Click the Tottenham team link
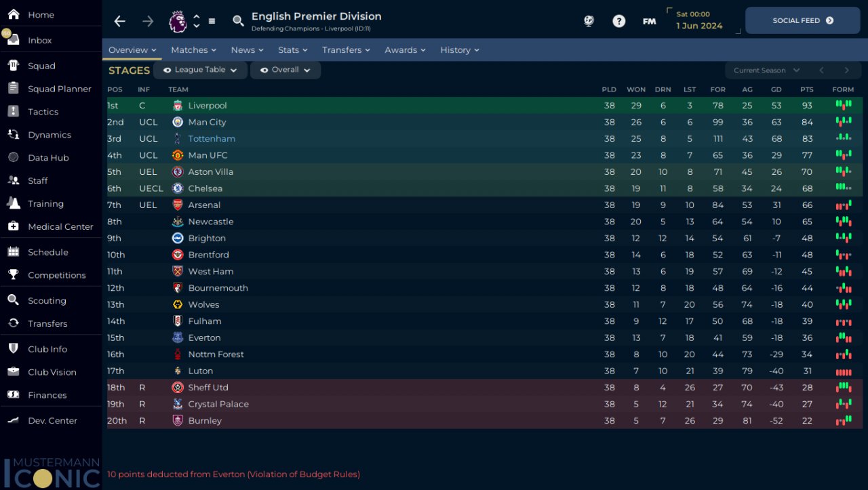868x490 pixels. pos(212,139)
